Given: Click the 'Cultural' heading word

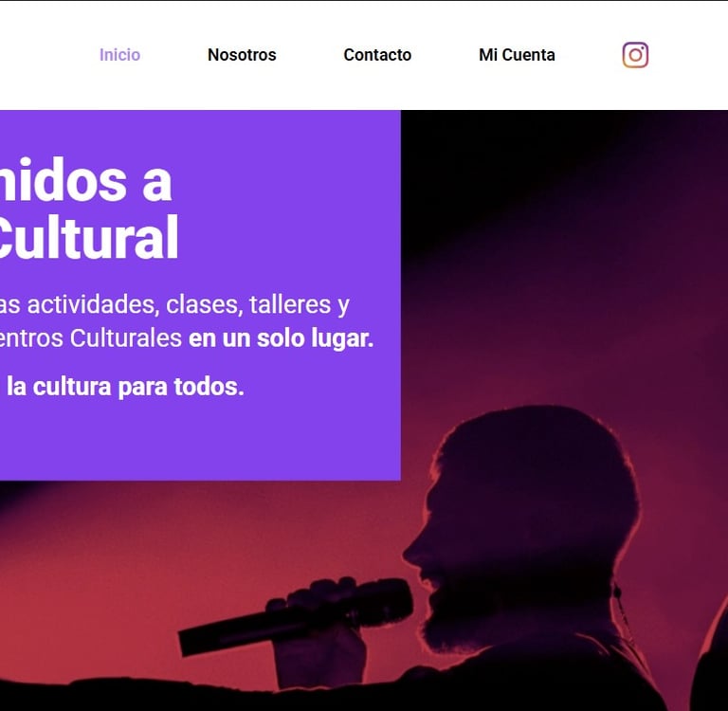Looking at the screenshot, I should click(88, 237).
